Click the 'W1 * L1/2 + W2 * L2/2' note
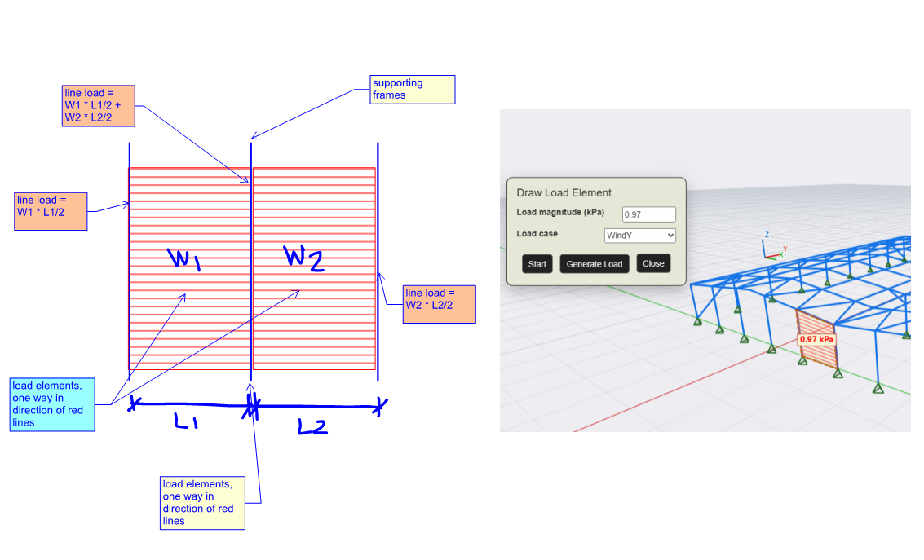Image resolution: width=924 pixels, height=560 pixels. (x=99, y=105)
